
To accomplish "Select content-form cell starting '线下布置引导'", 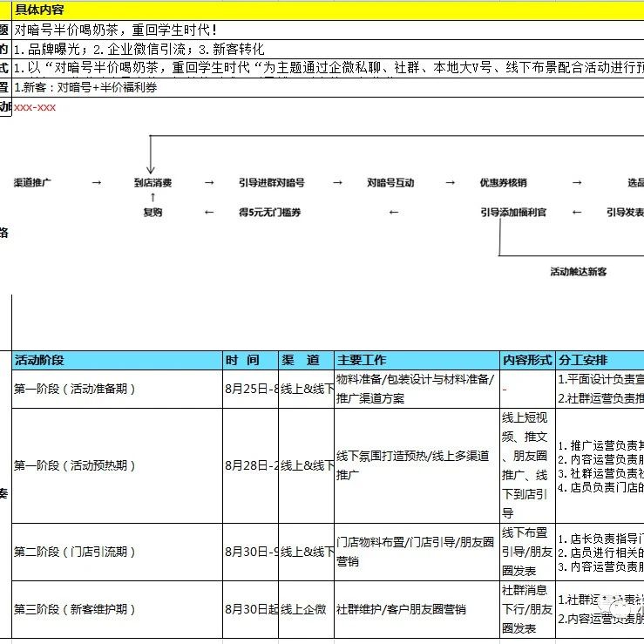I will click(527, 552).
